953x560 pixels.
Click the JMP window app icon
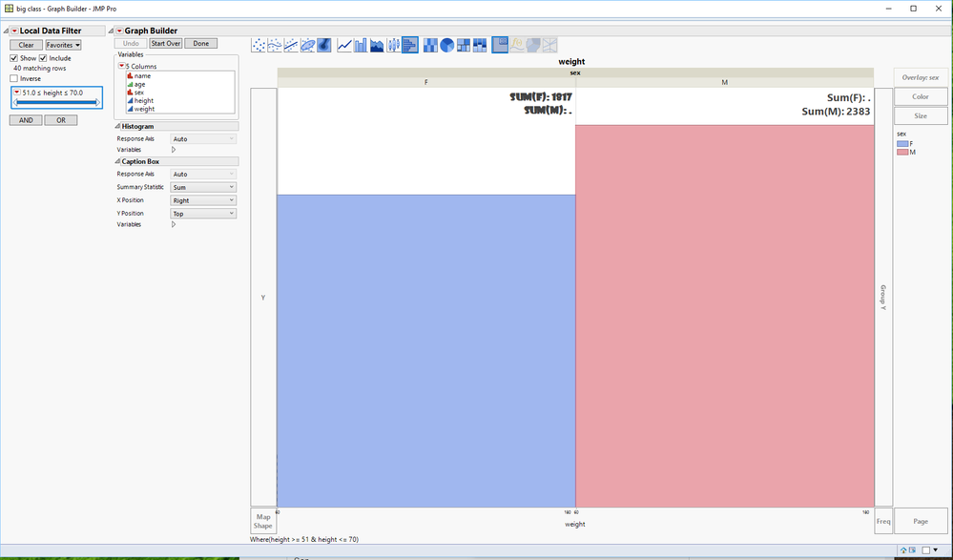tap(9, 9)
